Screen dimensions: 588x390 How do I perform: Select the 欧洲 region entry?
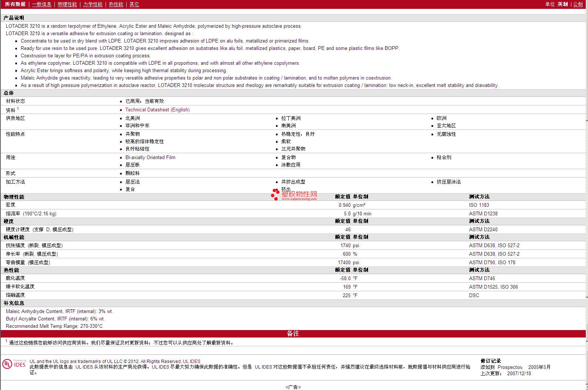pyautogui.click(x=442, y=118)
